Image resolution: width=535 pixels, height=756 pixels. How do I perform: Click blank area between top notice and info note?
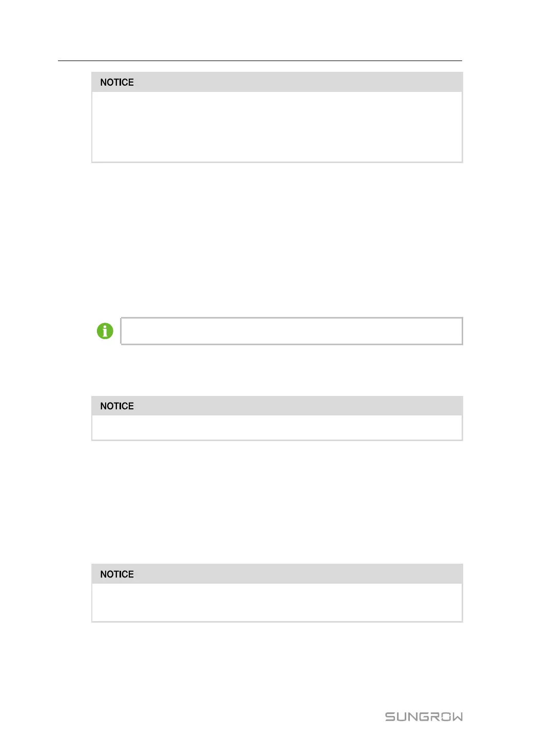click(277, 238)
